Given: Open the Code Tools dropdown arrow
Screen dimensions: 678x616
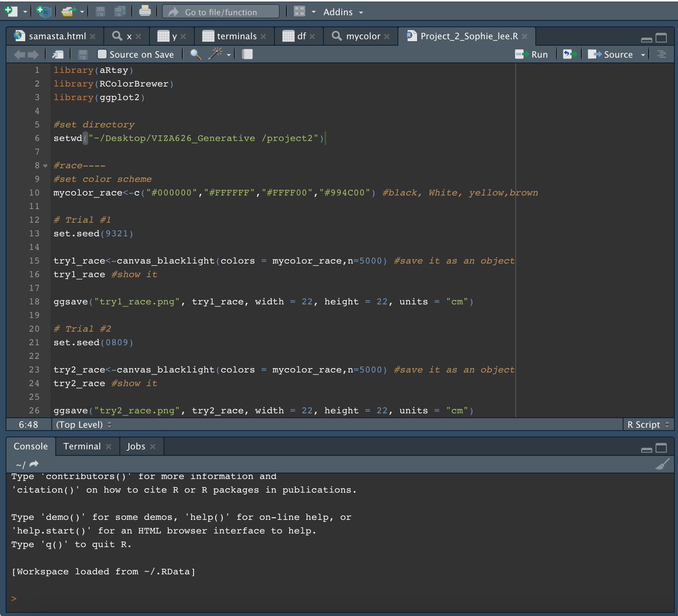Looking at the screenshot, I should 229,55.
